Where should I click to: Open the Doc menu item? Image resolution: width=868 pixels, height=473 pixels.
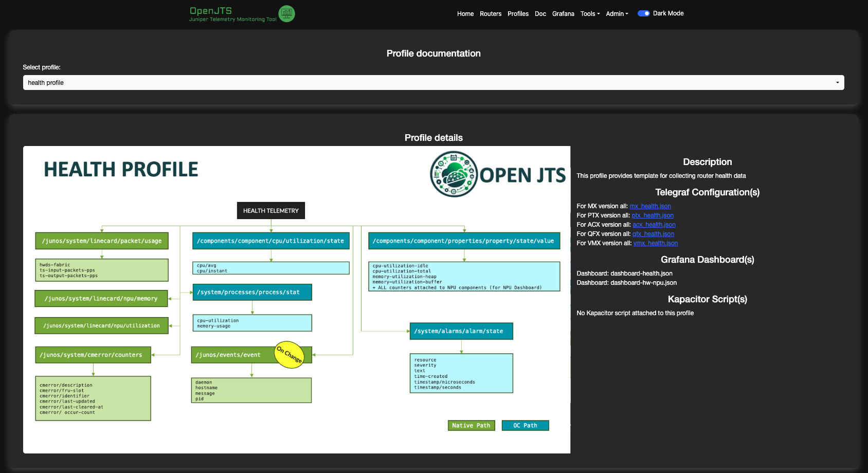click(540, 14)
